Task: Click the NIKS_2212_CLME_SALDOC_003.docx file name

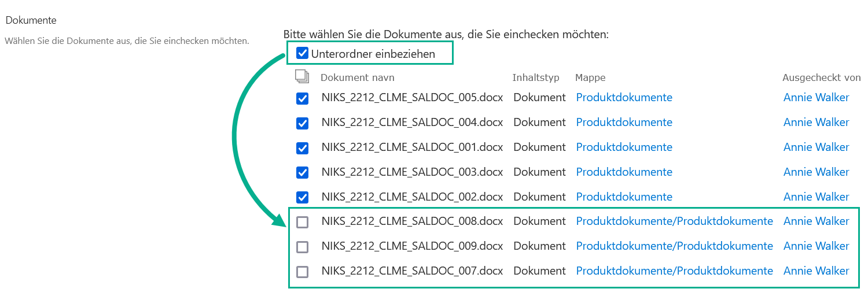Action: click(x=412, y=172)
